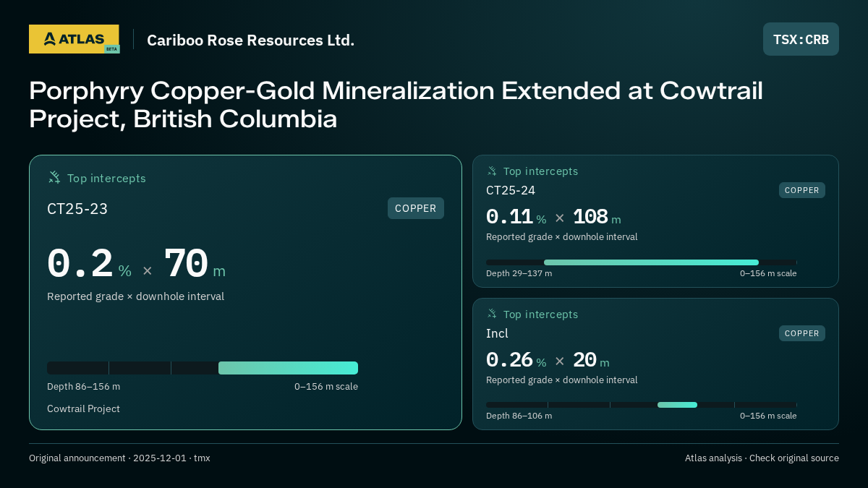Click 0–156 m scale in CT25-23 card
Viewport: 868px width, 488px height.
(x=326, y=386)
